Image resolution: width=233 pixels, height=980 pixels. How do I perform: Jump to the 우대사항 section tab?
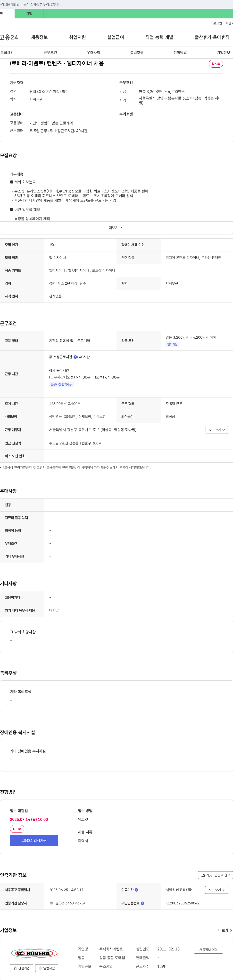coord(93,53)
